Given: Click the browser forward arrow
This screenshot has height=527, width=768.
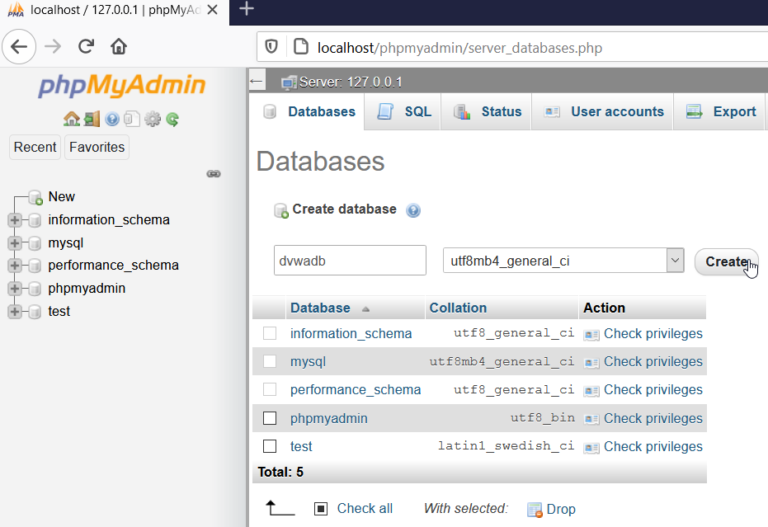Looking at the screenshot, I should (53, 47).
